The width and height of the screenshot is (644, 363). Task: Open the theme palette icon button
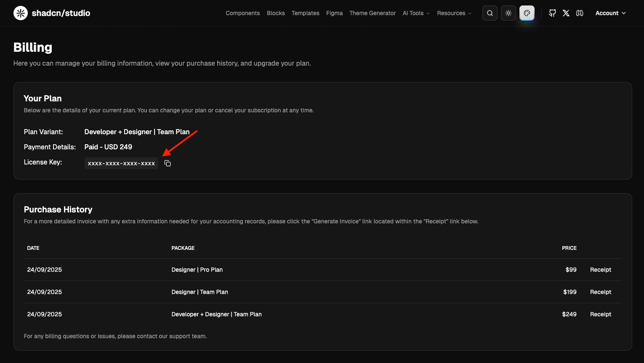[527, 13]
